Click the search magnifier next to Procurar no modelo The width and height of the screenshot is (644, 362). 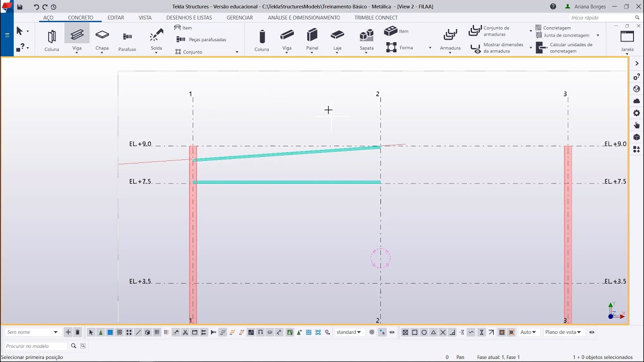click(73, 346)
